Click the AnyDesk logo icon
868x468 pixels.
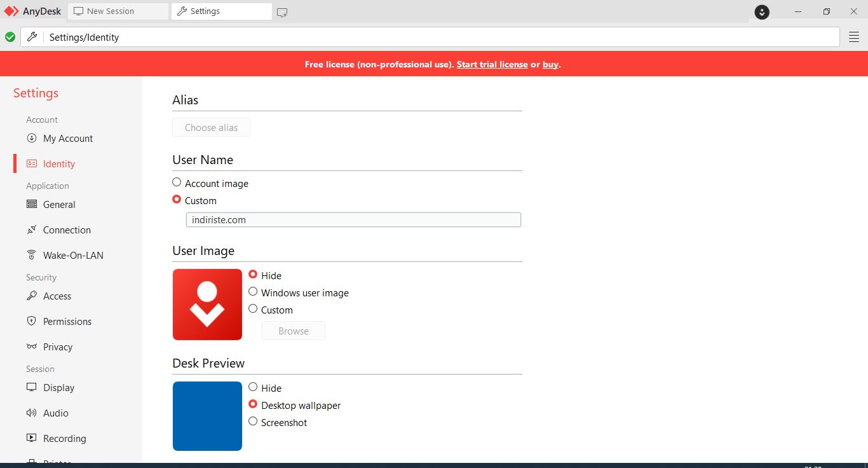(11, 11)
